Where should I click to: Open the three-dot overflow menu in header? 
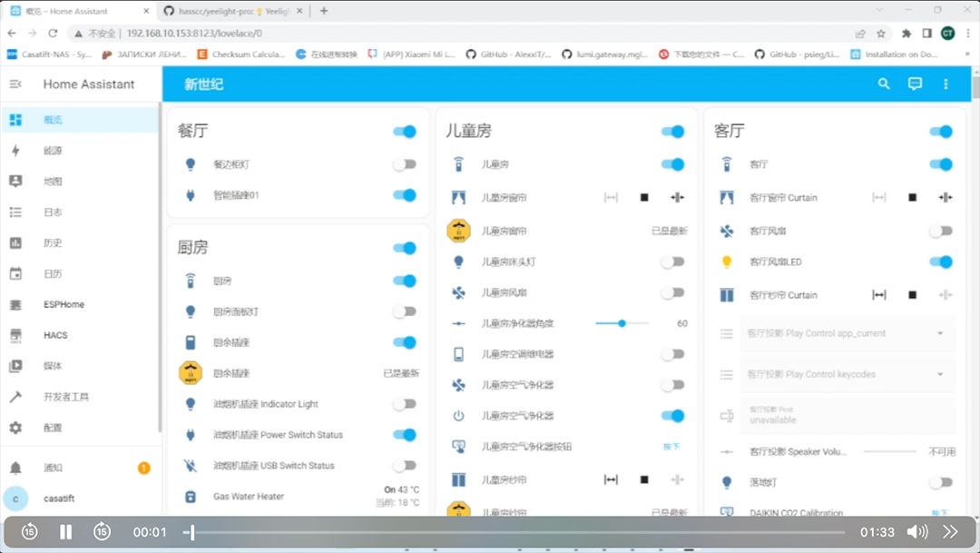(946, 84)
